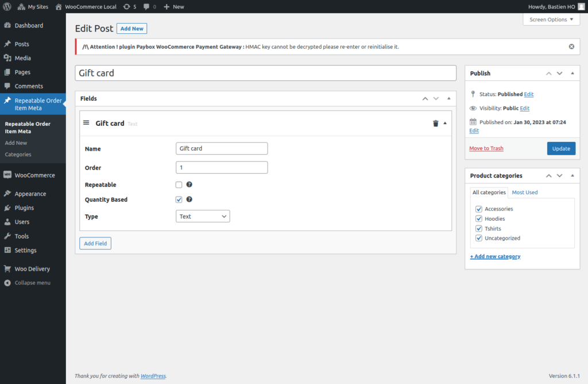Click into the Order input field

(222, 167)
